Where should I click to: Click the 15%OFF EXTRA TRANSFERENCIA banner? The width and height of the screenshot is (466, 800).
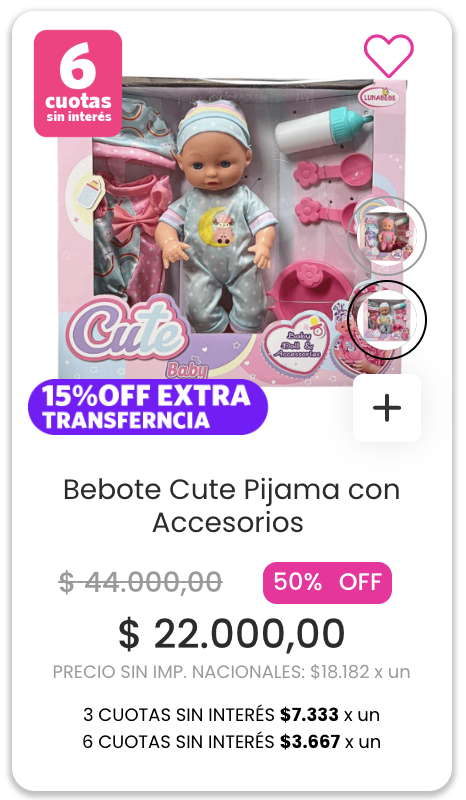148,407
